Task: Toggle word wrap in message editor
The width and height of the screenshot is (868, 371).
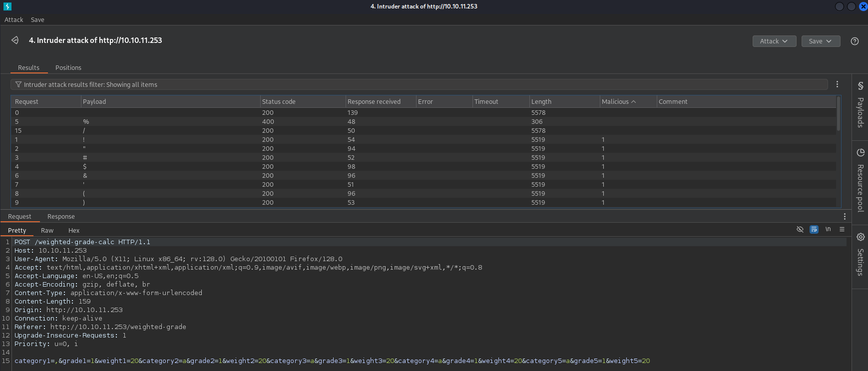Action: 814,229
